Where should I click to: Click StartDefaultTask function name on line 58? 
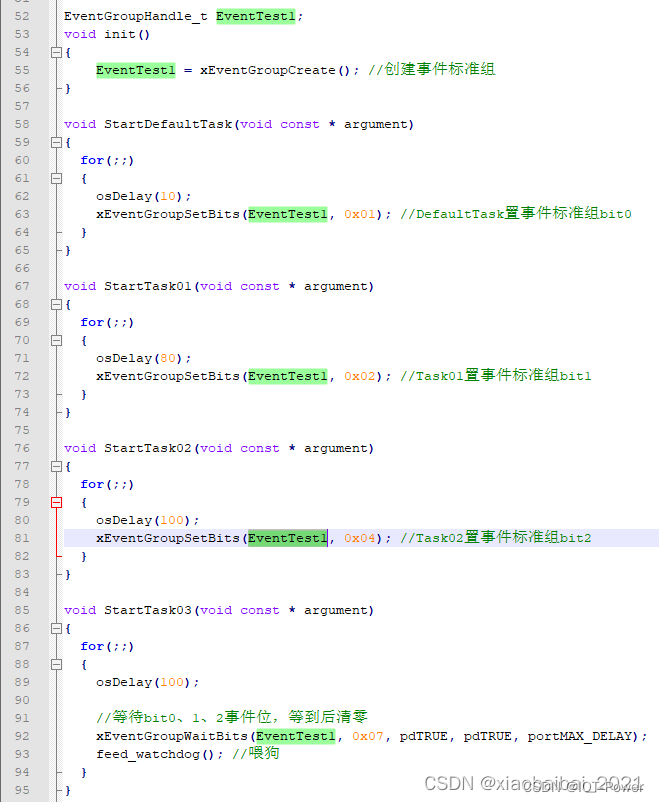[168, 124]
